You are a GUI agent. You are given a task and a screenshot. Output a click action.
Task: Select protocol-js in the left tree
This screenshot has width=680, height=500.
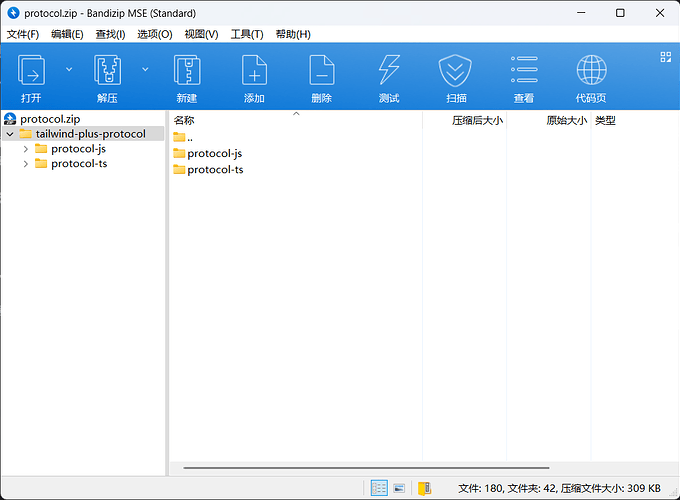click(78, 149)
